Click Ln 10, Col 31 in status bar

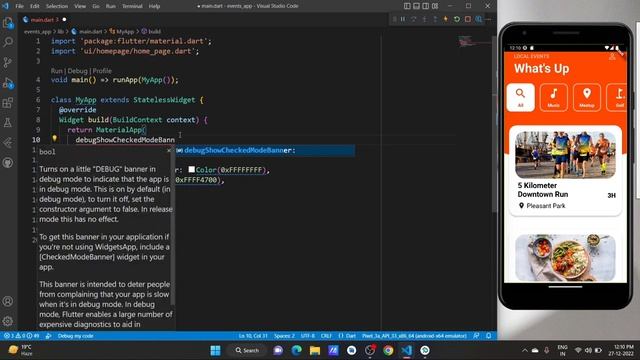(x=253, y=336)
